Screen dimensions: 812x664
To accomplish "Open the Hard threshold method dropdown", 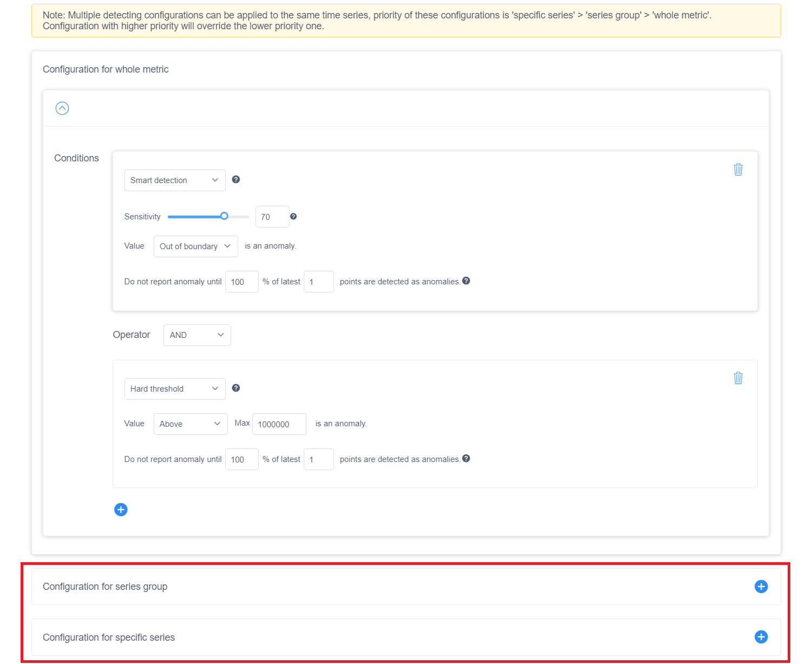I will point(175,389).
